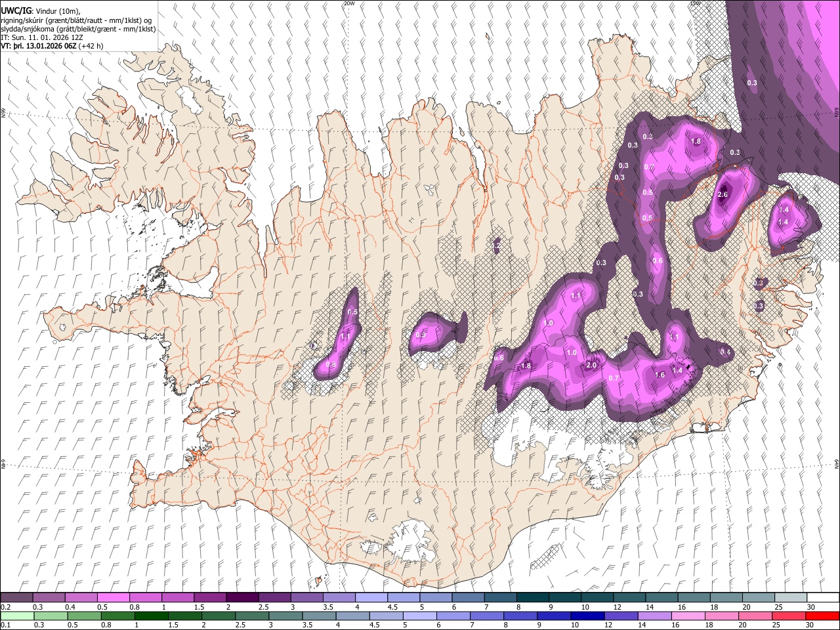Screen dimensions: 840x630
Task: Click the 0.9 value label on the map
Action: click(x=421, y=335)
